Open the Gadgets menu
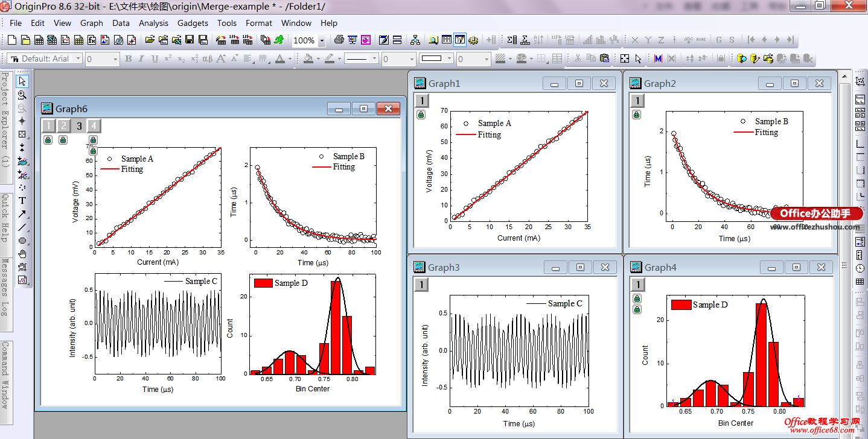This screenshot has width=868, height=439. [193, 23]
